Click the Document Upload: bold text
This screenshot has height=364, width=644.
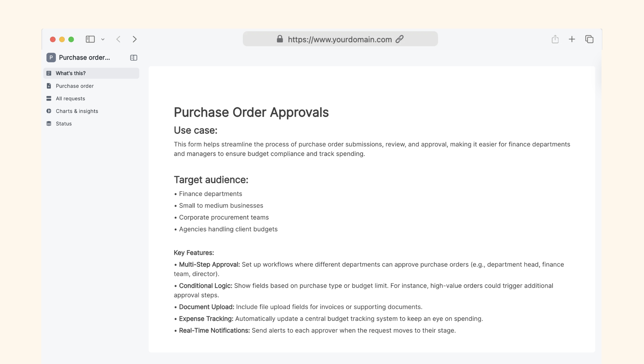tap(207, 307)
